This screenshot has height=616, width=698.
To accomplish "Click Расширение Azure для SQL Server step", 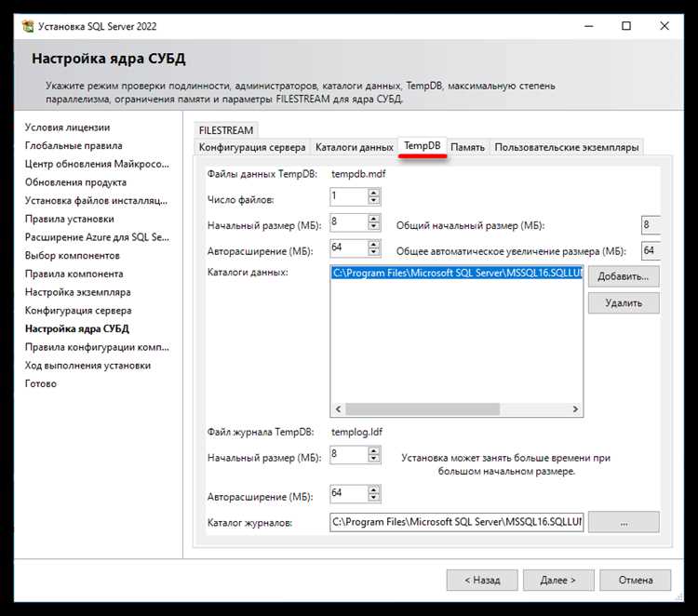I will click(97, 236).
